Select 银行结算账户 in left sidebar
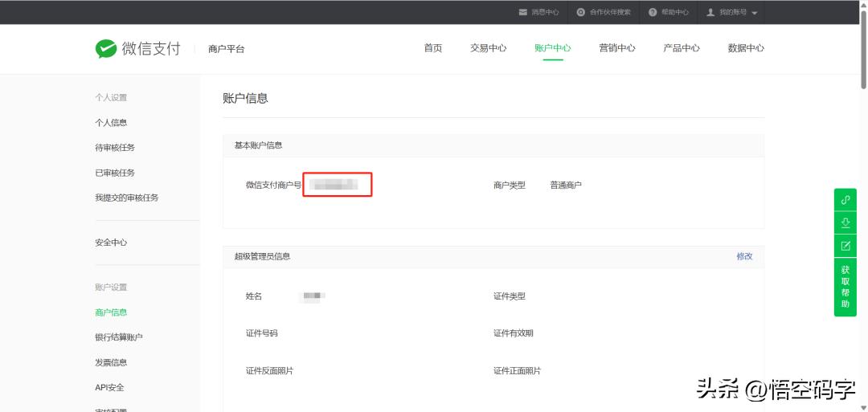The height and width of the screenshot is (412, 868). point(118,337)
